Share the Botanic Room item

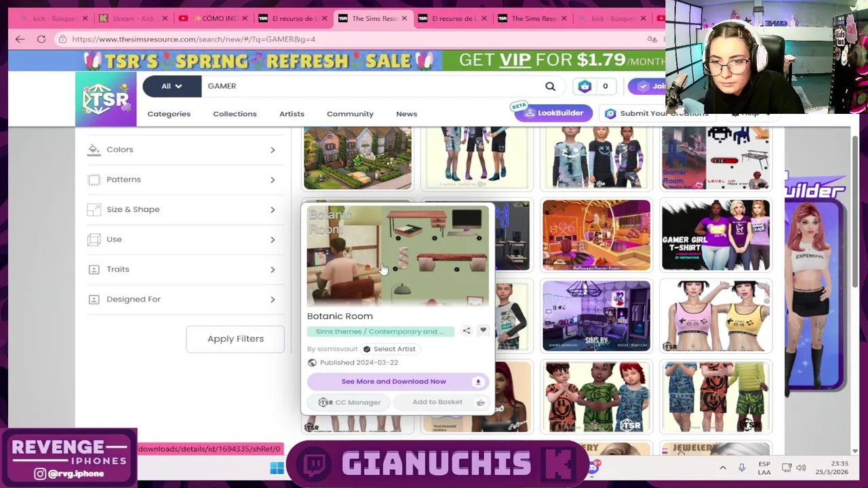pyautogui.click(x=467, y=331)
